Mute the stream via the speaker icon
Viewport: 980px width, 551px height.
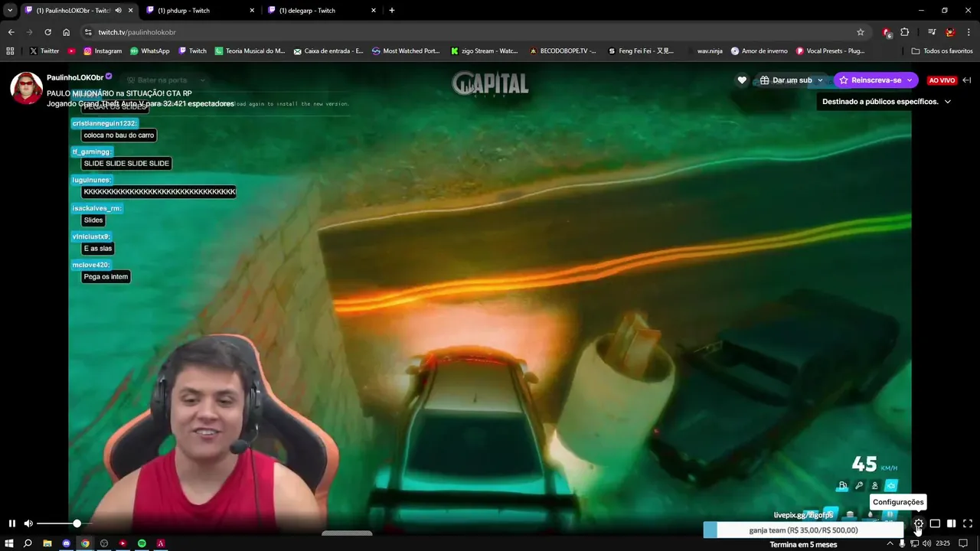[28, 523]
